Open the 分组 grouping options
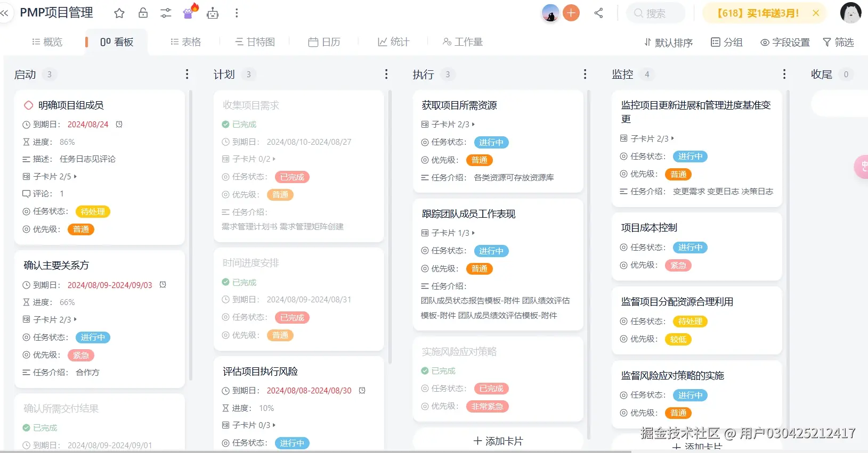Image resolution: width=868 pixels, height=453 pixels. 727,43
